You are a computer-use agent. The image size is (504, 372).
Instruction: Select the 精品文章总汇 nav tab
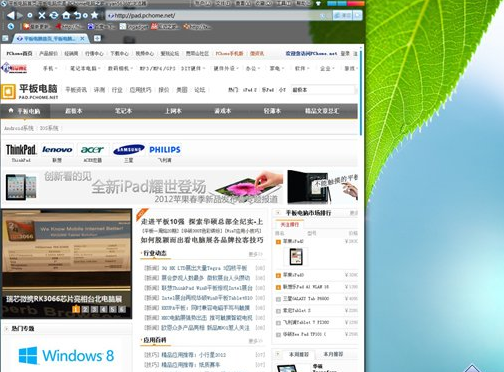(322, 111)
